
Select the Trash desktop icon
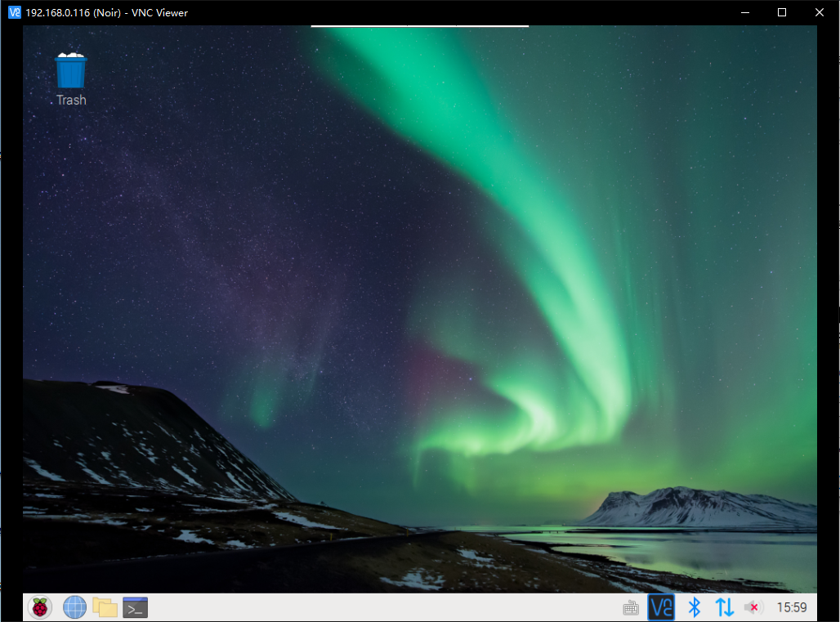click(71, 79)
